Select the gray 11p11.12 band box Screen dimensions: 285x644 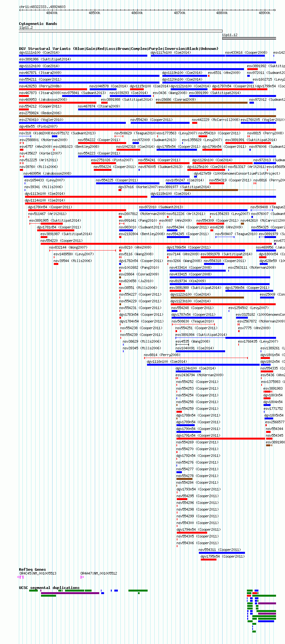coord(249,38)
